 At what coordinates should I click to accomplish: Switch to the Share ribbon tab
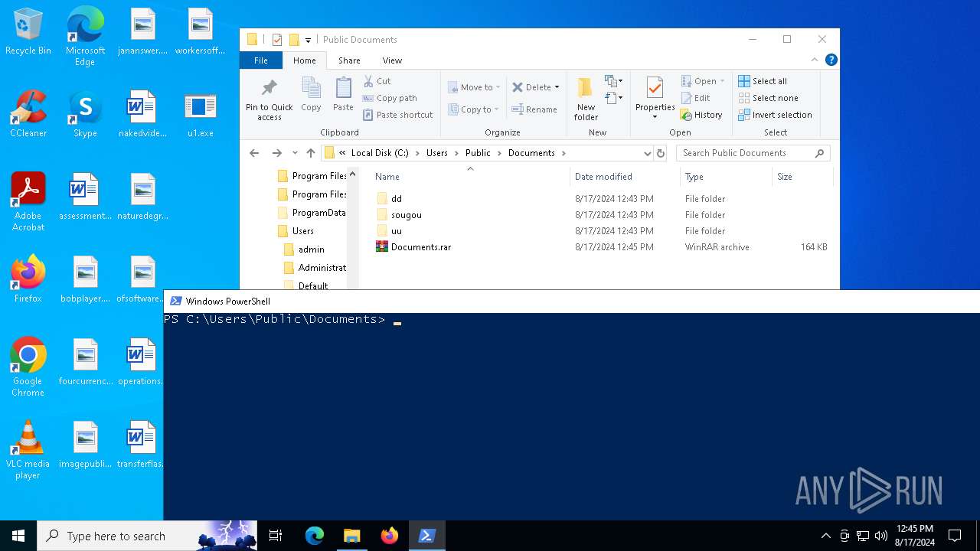[349, 60]
